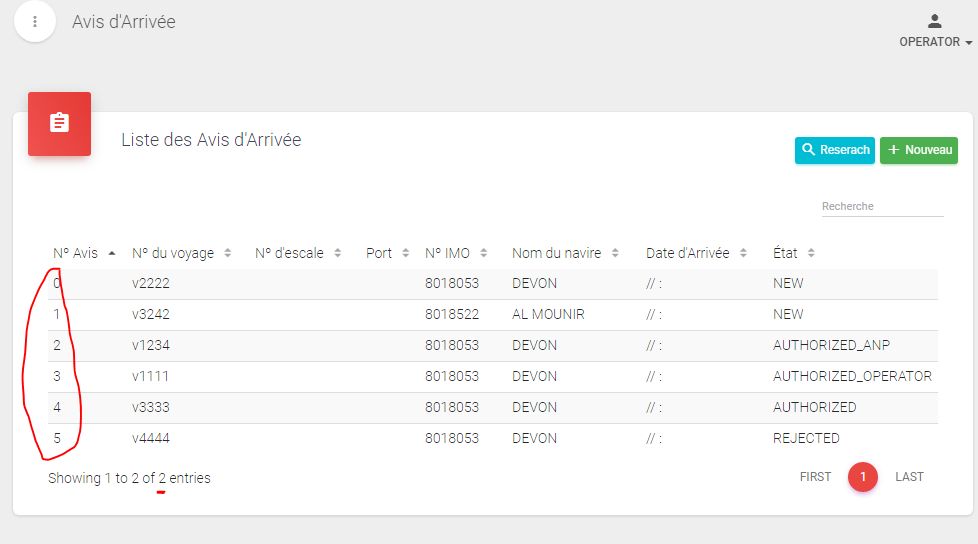Click the Avis d'Arrivée page title

(x=123, y=22)
